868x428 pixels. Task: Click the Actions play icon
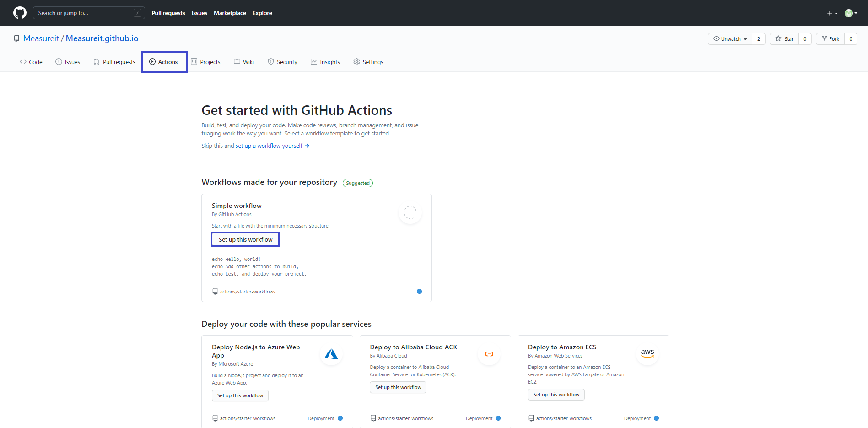152,62
